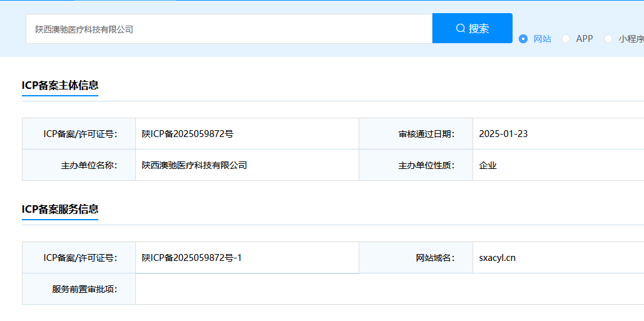Click the 网站域名 label cell
Image resolution: width=644 pixels, height=321 pixels.
point(416,258)
